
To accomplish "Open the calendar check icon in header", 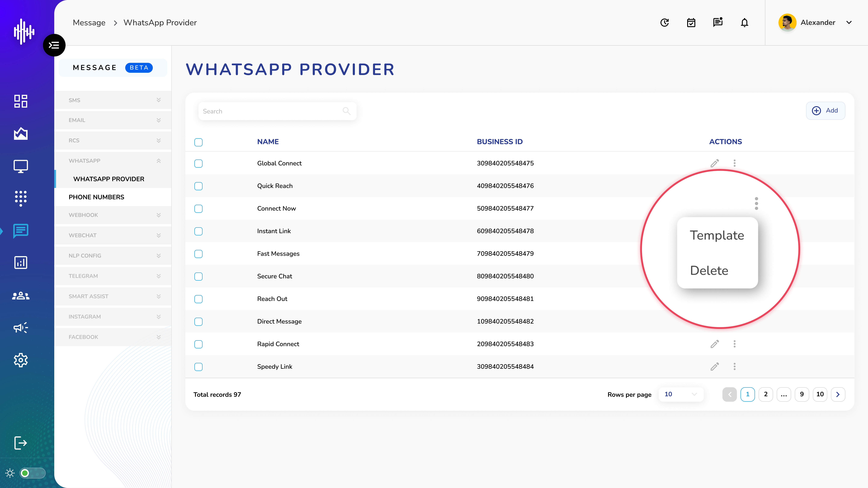I will coord(691,23).
